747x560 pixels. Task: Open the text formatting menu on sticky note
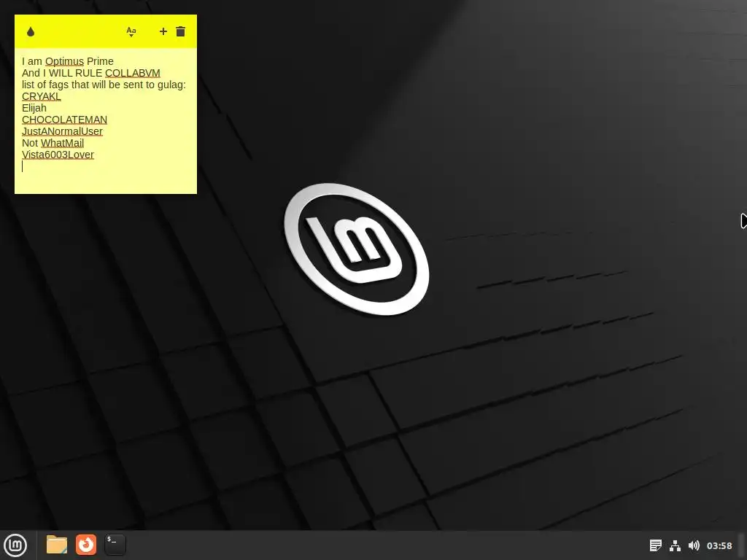(x=131, y=31)
